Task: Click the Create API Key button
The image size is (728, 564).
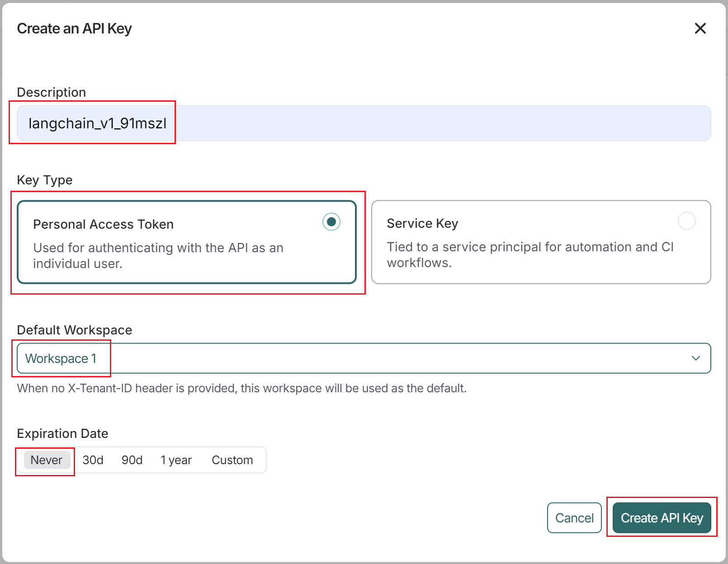Action: [662, 518]
